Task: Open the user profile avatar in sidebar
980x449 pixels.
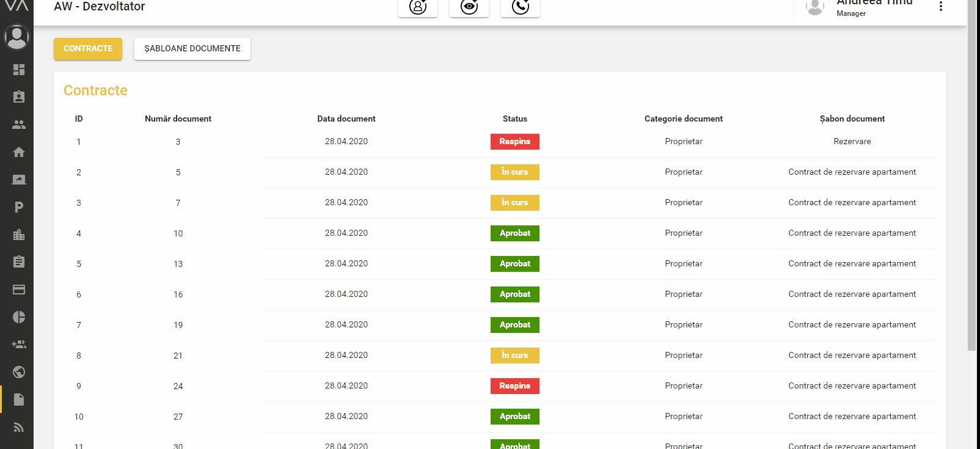Action: tap(17, 37)
